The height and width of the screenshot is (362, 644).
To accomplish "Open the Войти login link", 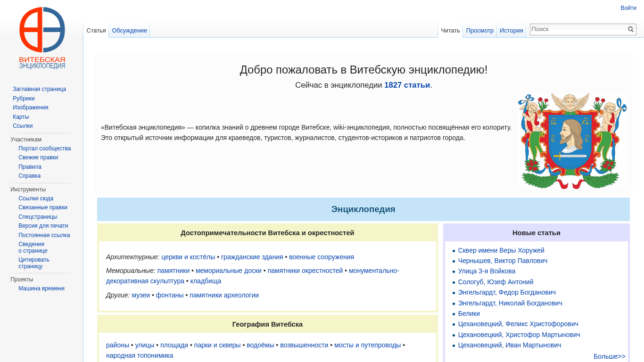I will tap(628, 8).
